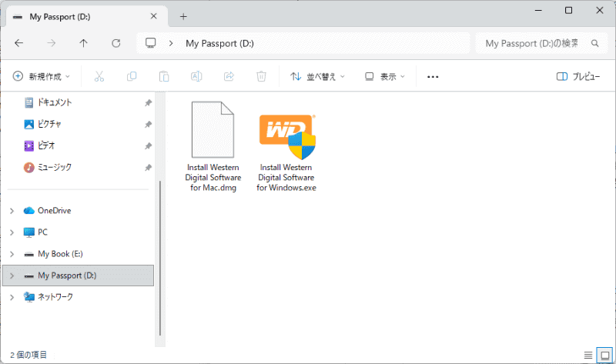Open the 新規作成 dropdown menu
The image size is (616, 364).
(42, 76)
